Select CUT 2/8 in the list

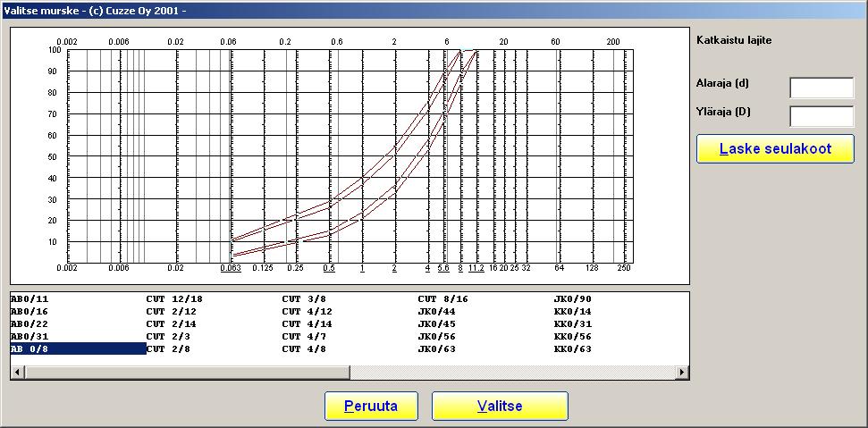click(x=168, y=349)
